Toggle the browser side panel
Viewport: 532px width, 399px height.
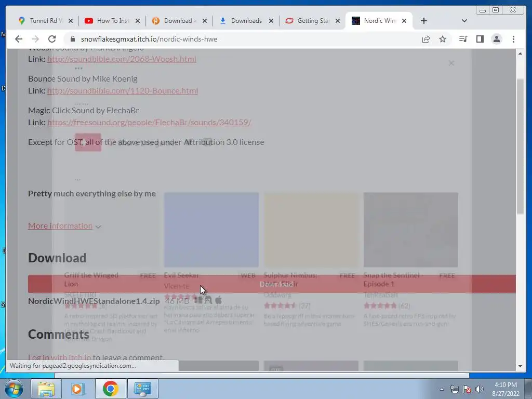(480, 39)
